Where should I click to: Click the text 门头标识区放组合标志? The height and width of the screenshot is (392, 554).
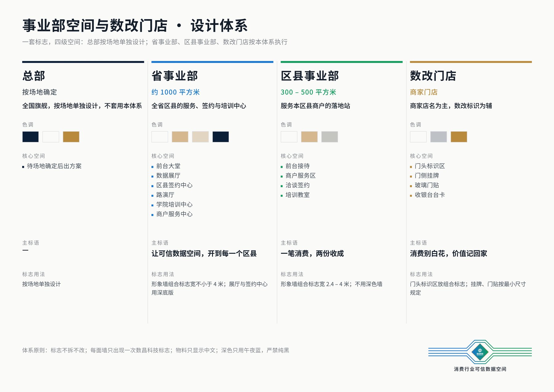[437, 284]
